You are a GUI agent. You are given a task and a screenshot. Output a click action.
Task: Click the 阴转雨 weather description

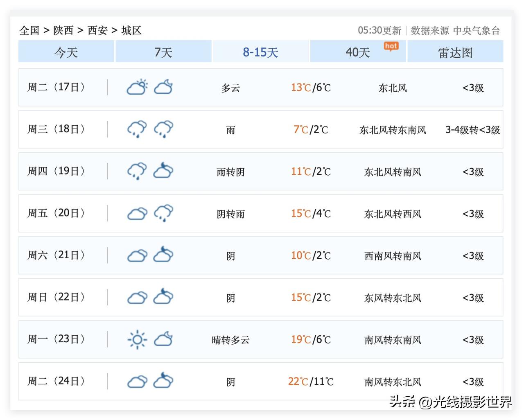[x=230, y=214]
